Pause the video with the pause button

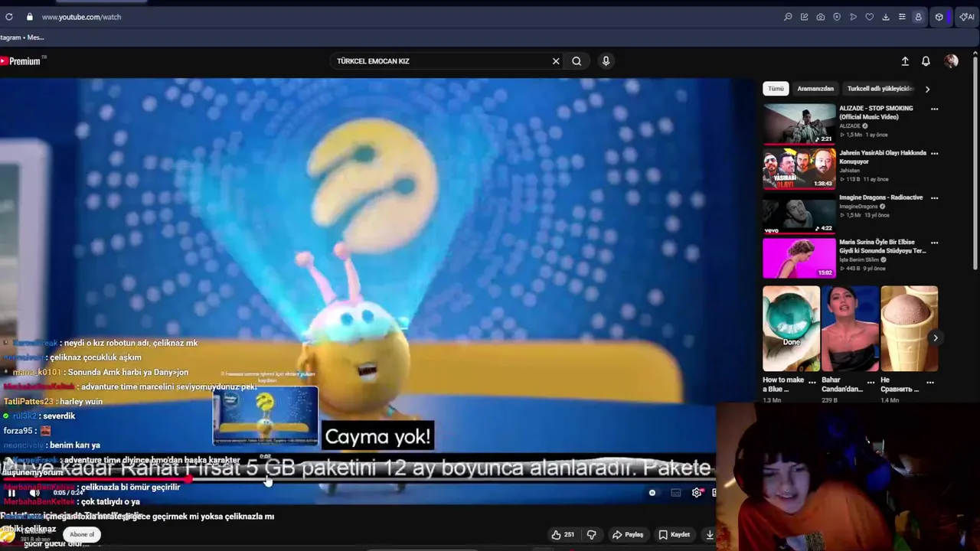[11, 493]
